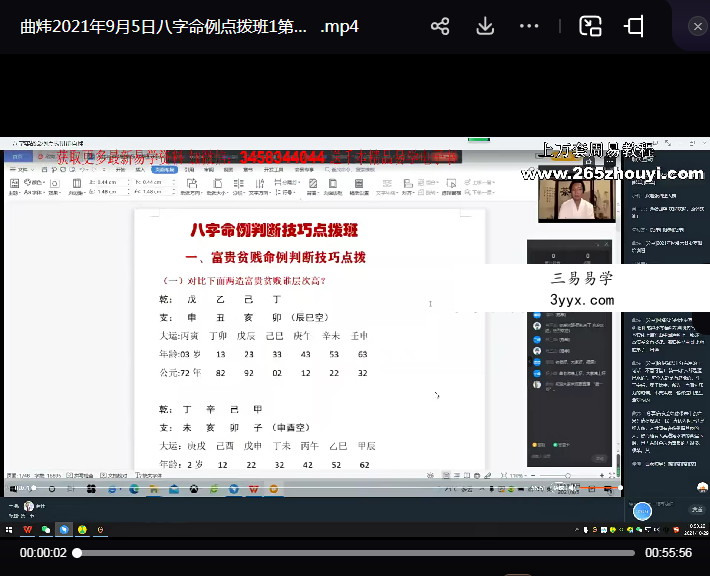Click the red WPS icon in outer taskbar
Viewport: 710px width, 576px height.
(28, 529)
